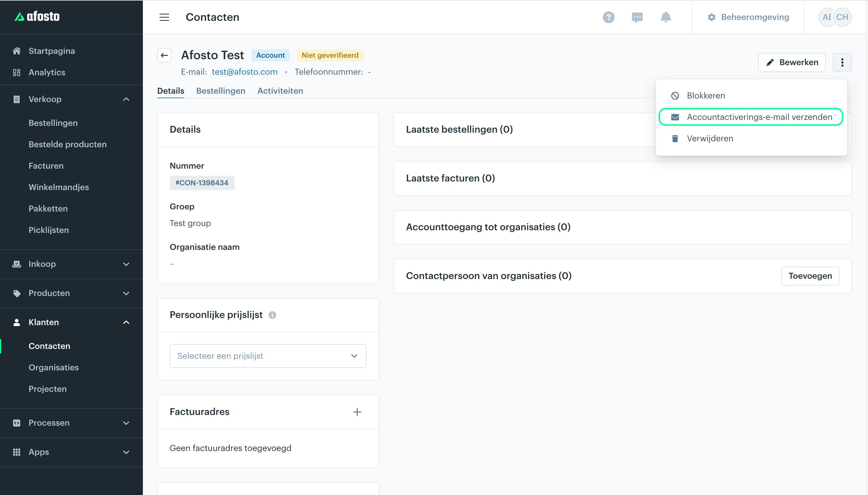
Task: Click the #CON-1398434 number badge
Action: pos(202,183)
